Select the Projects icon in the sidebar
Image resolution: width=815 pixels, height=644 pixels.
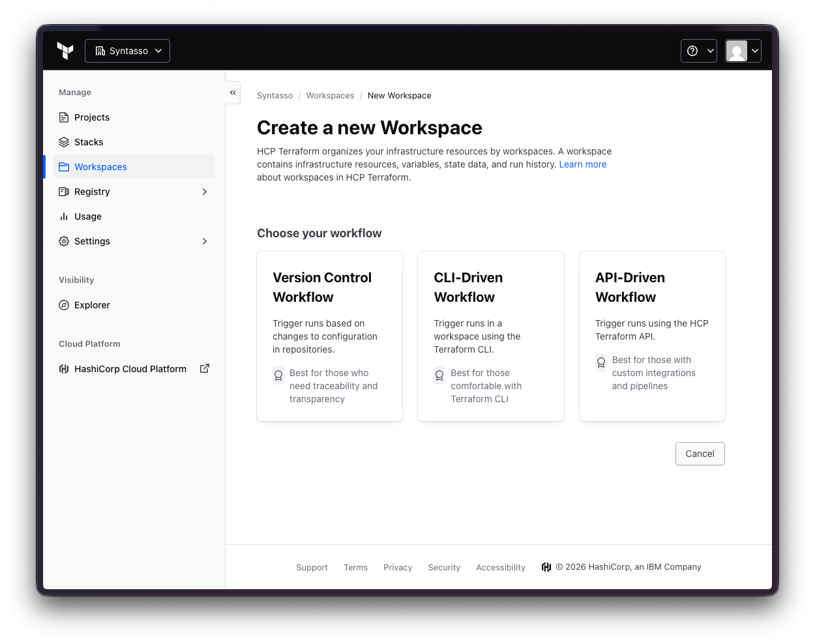click(63, 117)
